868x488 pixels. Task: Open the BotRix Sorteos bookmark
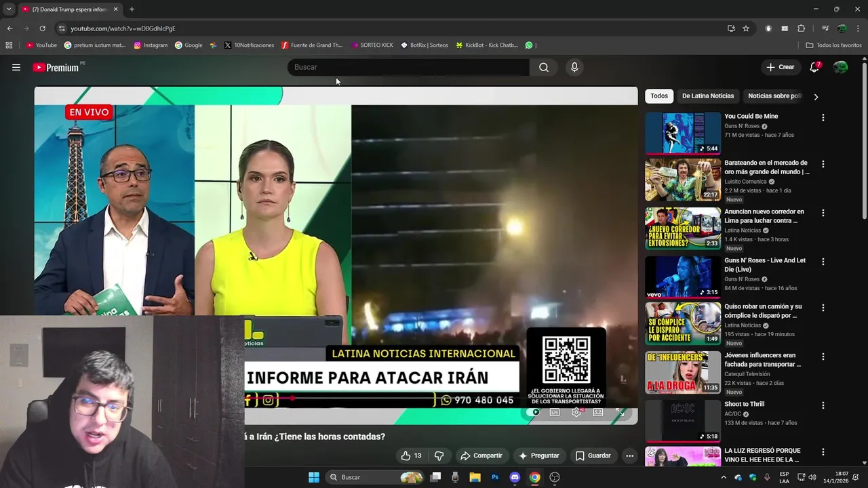coord(425,45)
